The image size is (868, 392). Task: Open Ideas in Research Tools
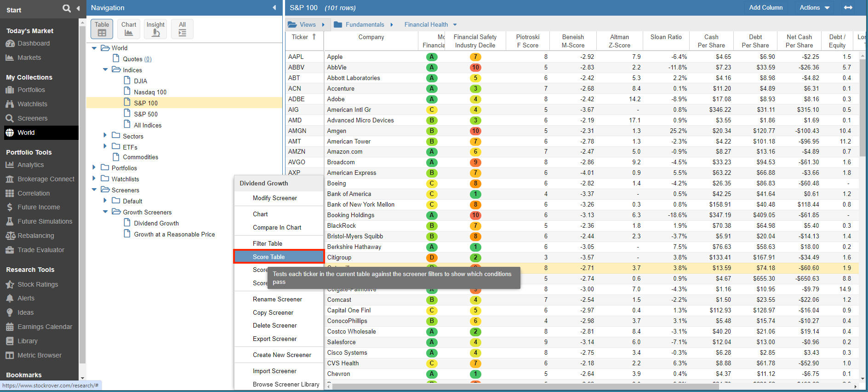click(x=25, y=312)
